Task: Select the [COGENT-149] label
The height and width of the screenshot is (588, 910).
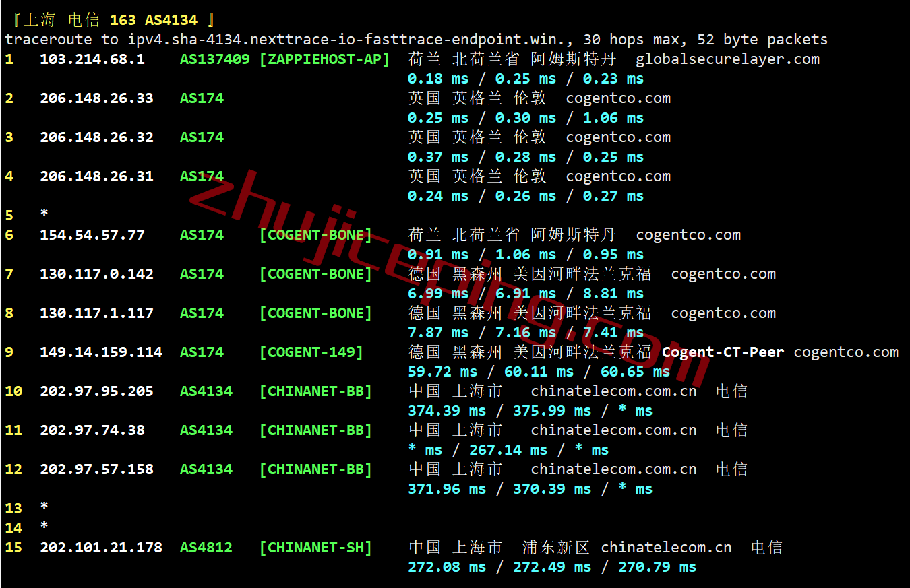Action: tap(311, 352)
